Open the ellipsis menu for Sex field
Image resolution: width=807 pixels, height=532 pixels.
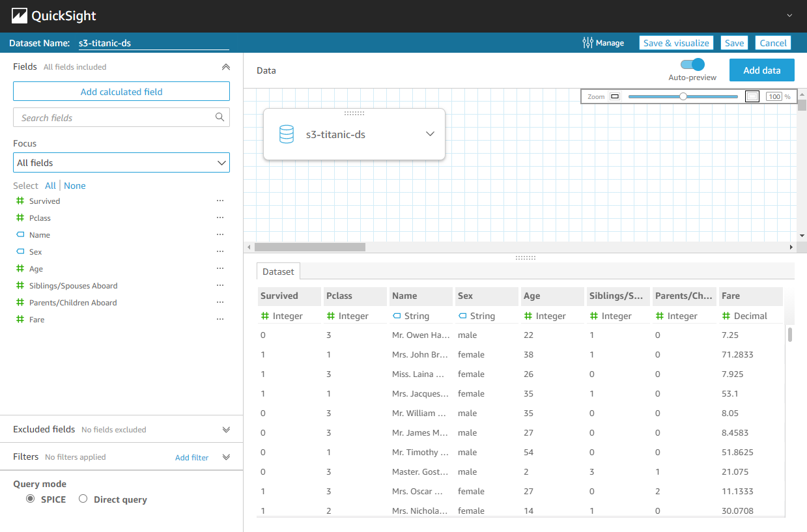click(220, 252)
